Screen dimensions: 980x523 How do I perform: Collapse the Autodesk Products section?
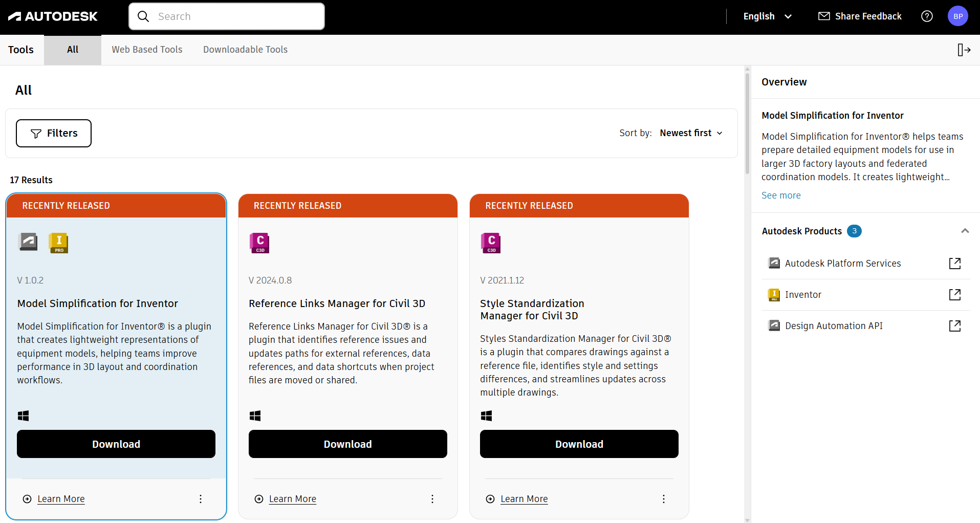[x=965, y=231]
